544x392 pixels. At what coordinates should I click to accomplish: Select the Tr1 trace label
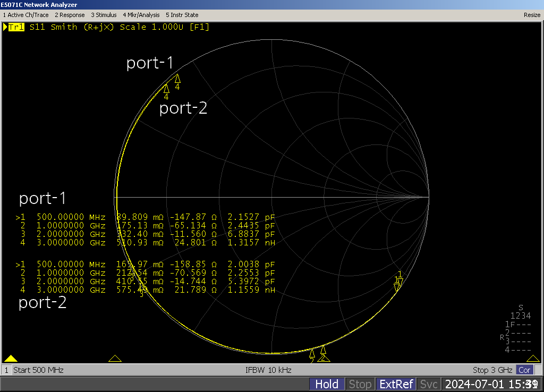click(x=16, y=27)
